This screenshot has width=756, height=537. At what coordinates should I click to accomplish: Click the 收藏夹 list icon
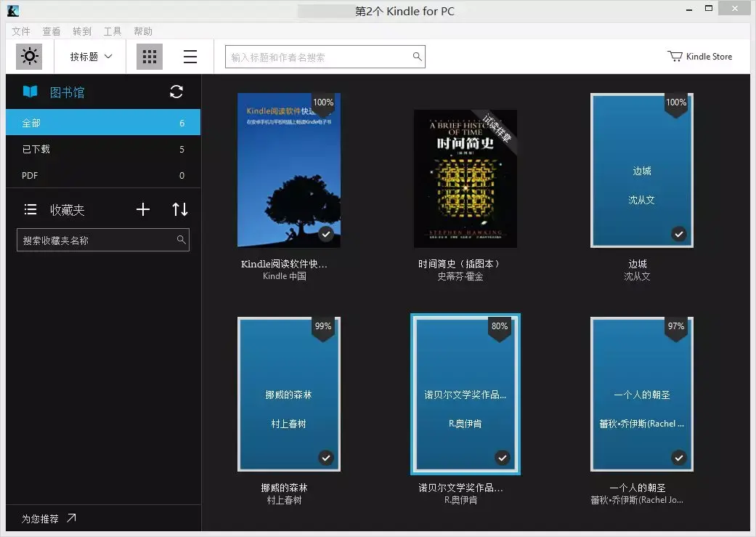[x=31, y=209]
